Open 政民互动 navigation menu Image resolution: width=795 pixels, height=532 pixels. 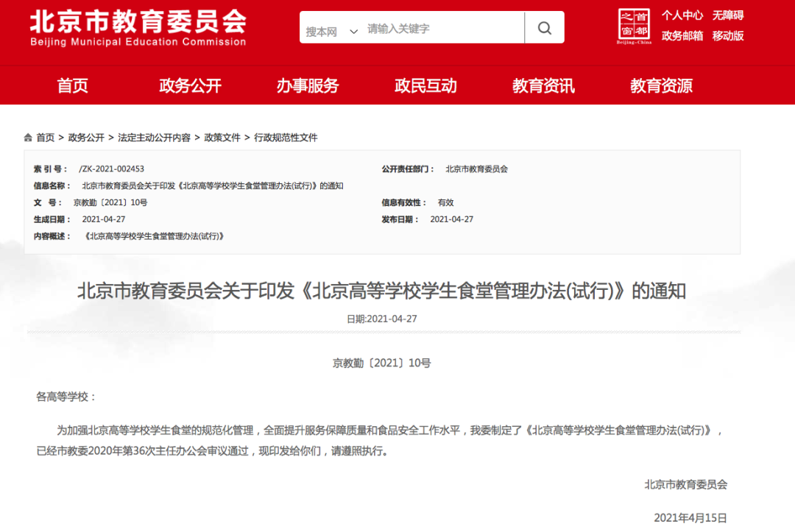[426, 85]
